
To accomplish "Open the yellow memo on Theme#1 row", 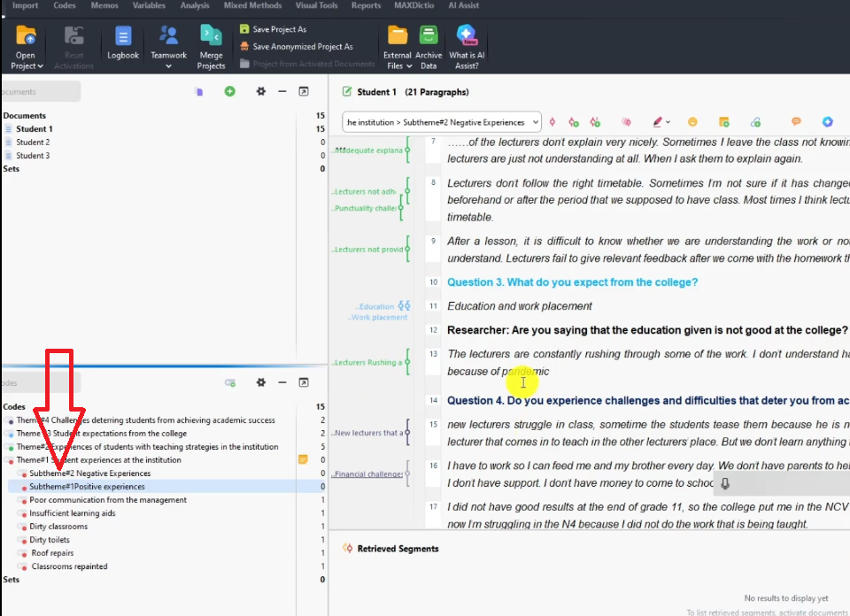I will 303,459.
